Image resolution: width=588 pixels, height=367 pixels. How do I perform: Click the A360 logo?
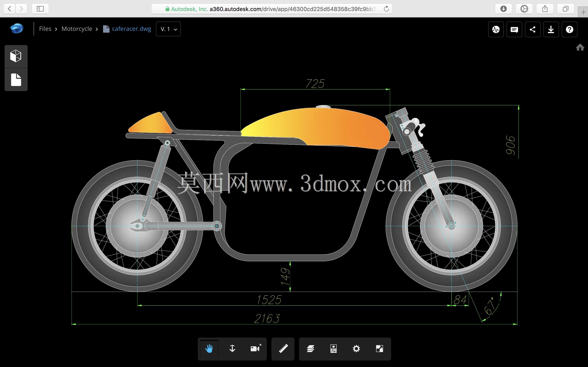[17, 29]
